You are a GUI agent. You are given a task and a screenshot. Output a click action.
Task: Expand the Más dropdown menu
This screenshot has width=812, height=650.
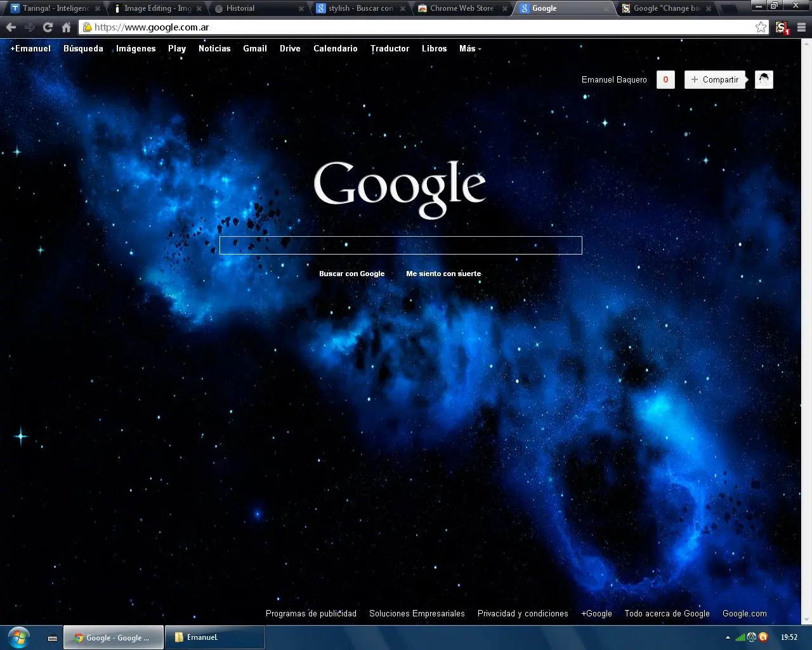[x=470, y=48]
